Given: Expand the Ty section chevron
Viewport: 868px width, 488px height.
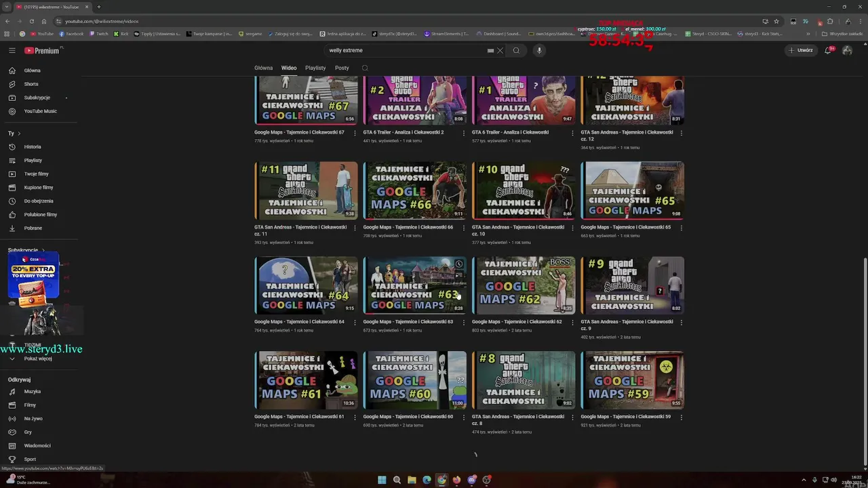Looking at the screenshot, I should [x=19, y=134].
